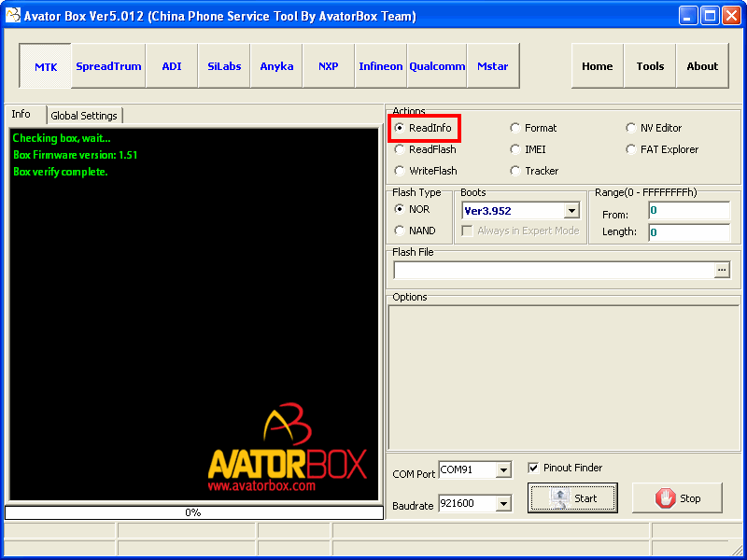
Task: Toggle the Pinout Finder checkbox
Action: 565,468
